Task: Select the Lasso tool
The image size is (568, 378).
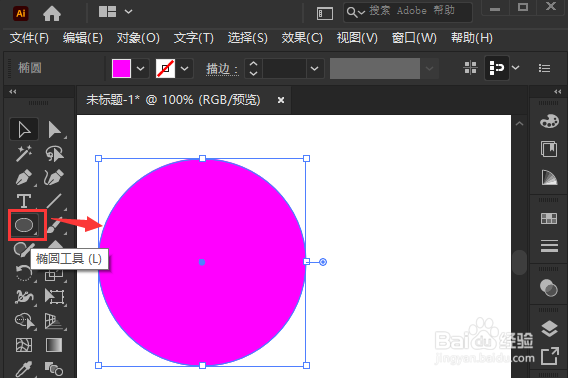Action: pyautogui.click(x=54, y=153)
